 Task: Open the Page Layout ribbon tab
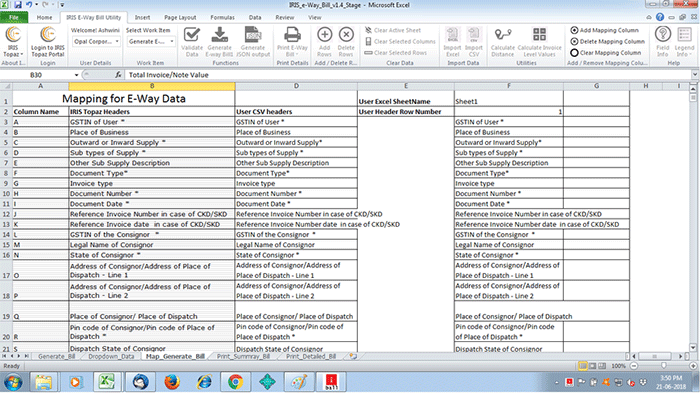[x=180, y=17]
